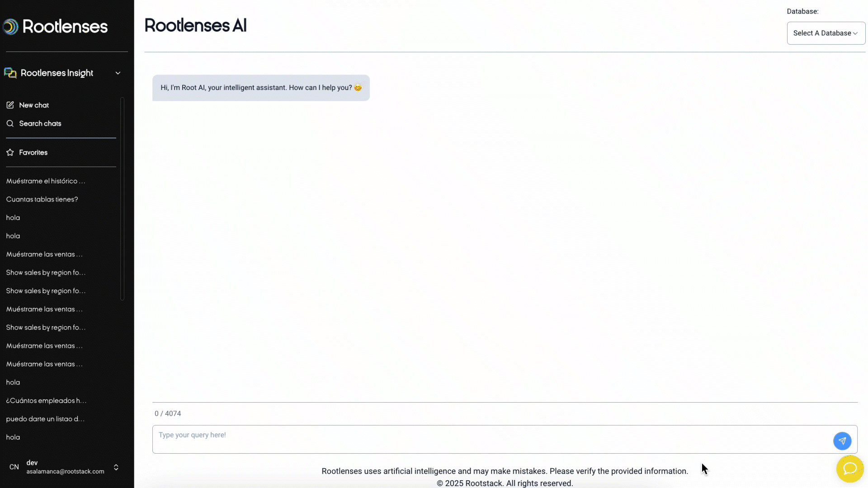Click the Search chats magnifier icon
Screen dimensions: 868x488
(10, 123)
